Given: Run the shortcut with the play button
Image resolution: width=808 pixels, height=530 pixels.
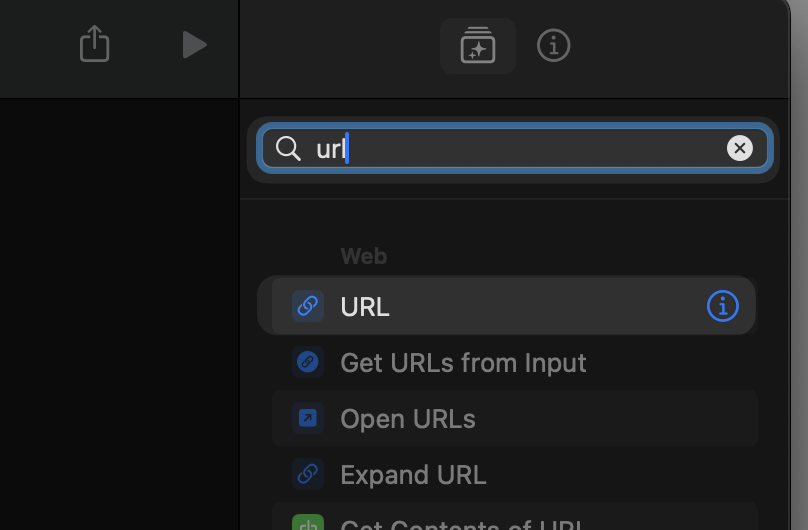Looking at the screenshot, I should (x=194, y=44).
